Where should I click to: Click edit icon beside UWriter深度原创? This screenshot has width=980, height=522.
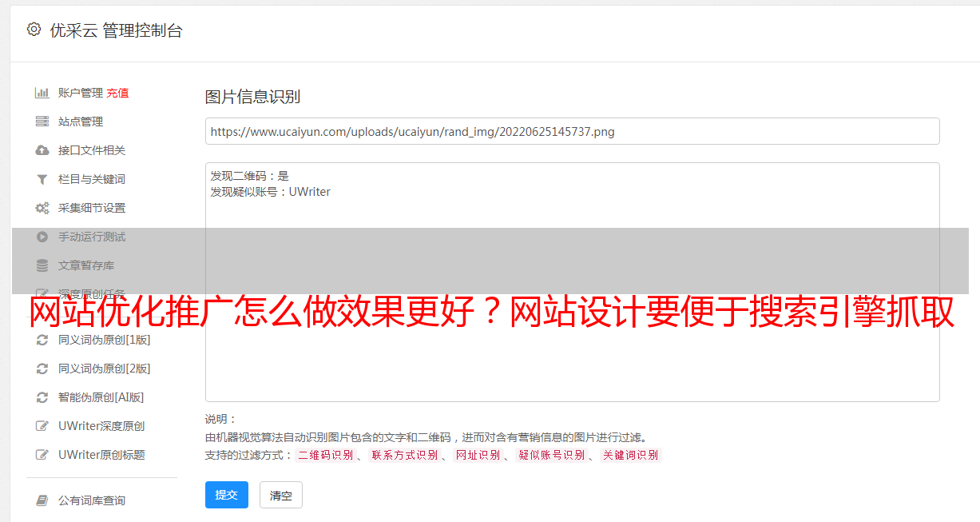click(x=42, y=426)
